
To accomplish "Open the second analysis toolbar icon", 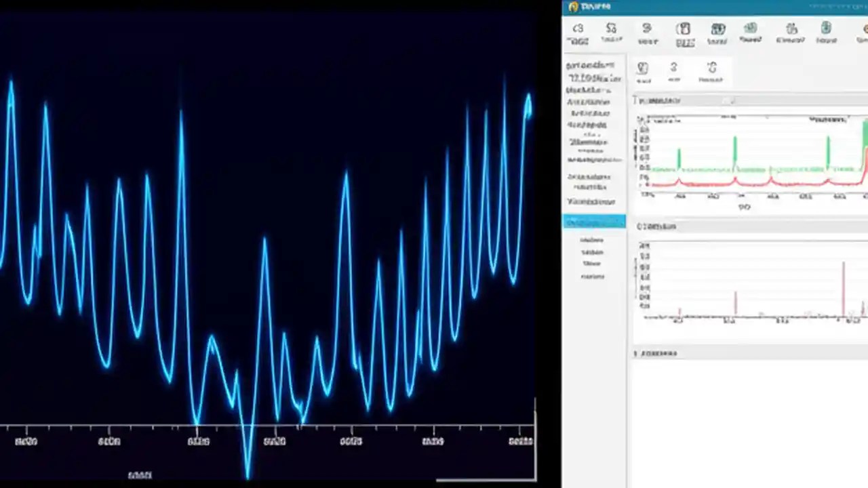I will point(611,30).
